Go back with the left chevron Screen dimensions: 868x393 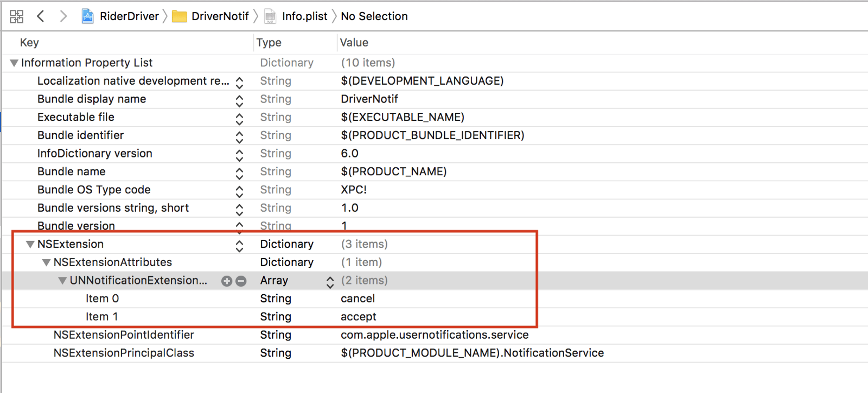(x=41, y=16)
